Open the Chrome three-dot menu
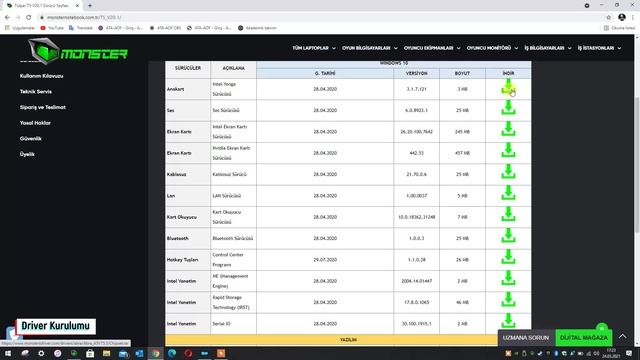Viewport: 640px width, 360px height. point(633,17)
